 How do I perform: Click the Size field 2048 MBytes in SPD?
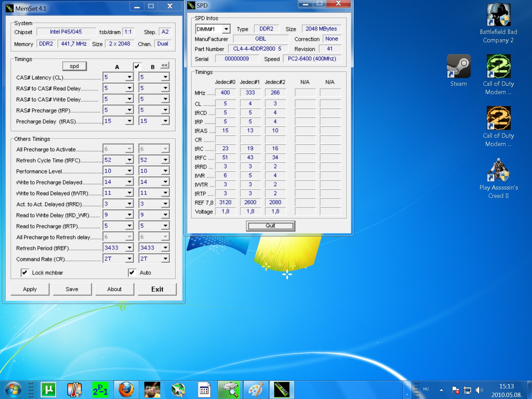(x=321, y=29)
